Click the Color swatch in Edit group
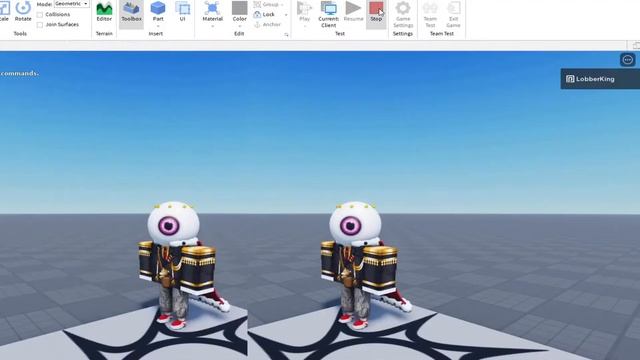Viewport: 640px width, 360px height. [240, 8]
